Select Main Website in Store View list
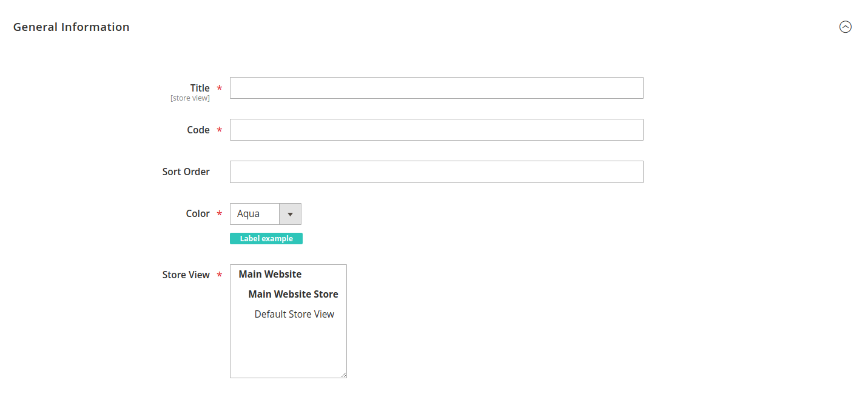This screenshot has height=394, width=868. point(270,274)
